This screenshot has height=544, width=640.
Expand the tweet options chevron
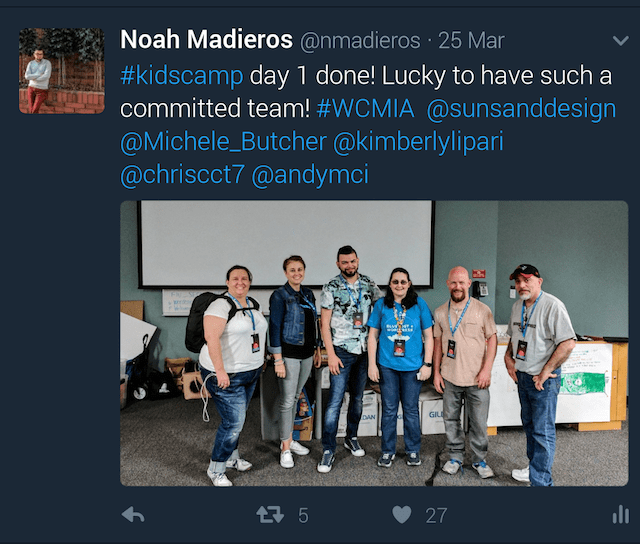coord(620,40)
